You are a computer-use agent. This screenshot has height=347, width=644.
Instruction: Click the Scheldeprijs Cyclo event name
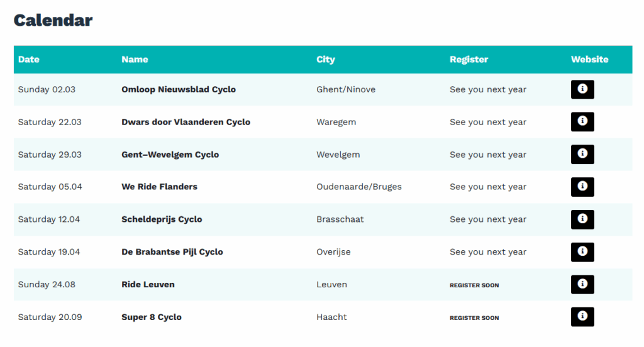(x=162, y=219)
